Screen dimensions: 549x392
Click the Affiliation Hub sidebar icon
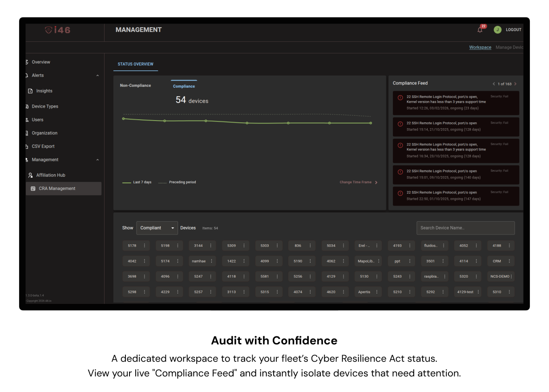(x=31, y=175)
